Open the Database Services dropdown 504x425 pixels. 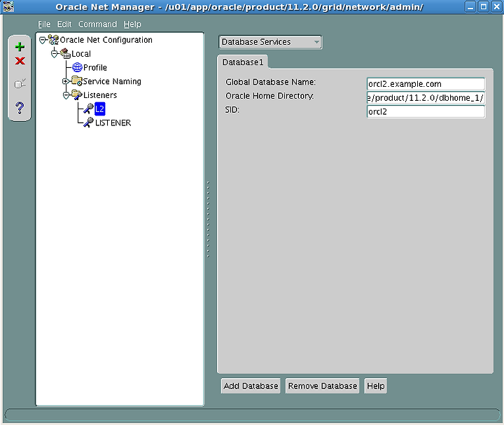[270, 42]
